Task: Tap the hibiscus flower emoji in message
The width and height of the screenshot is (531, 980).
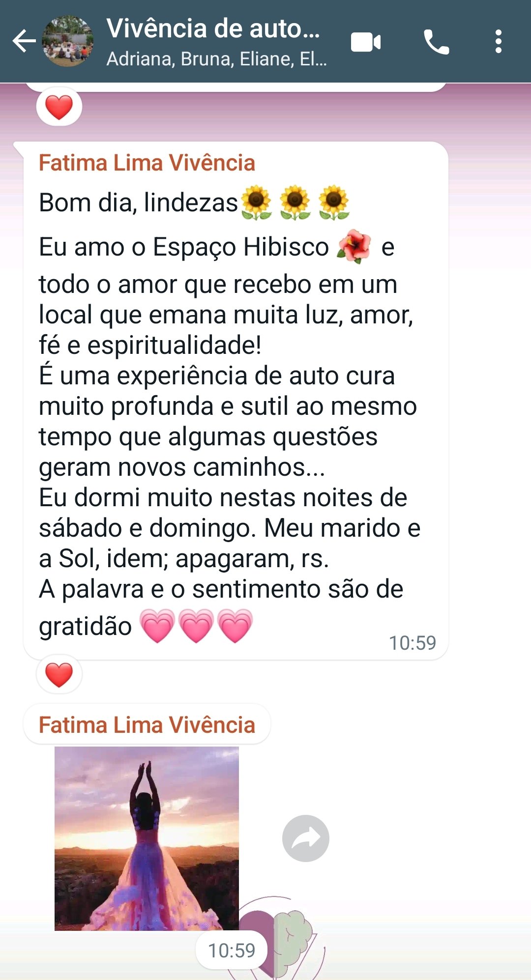Action: click(x=354, y=246)
